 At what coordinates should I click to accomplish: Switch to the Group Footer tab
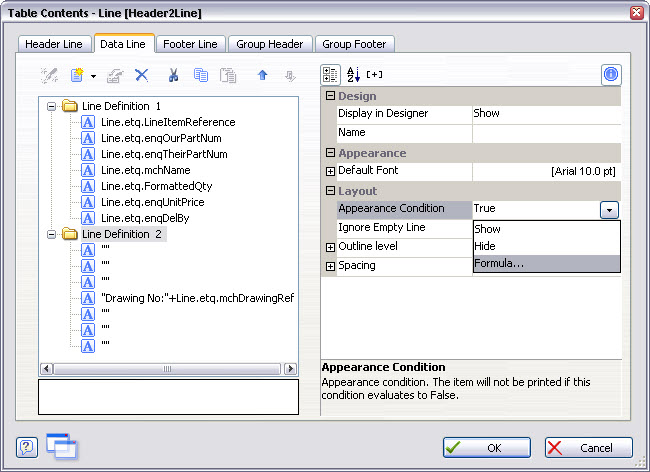coord(354,44)
